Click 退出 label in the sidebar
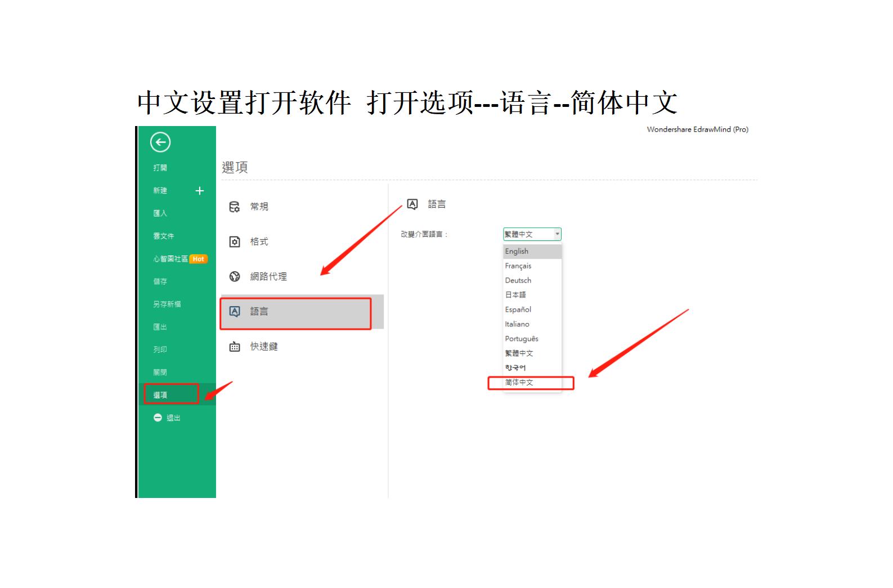The image size is (893, 588). (x=173, y=418)
